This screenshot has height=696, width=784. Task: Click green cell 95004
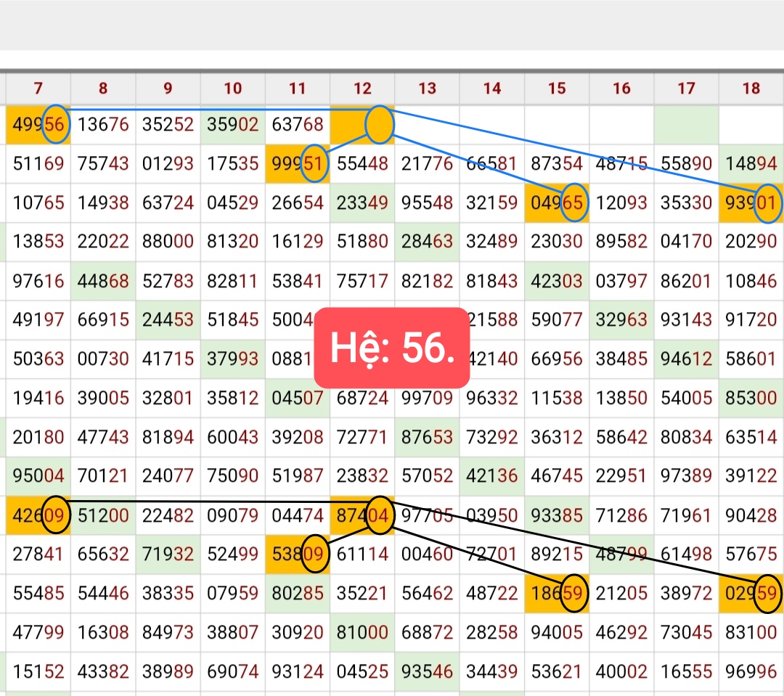[x=38, y=475]
